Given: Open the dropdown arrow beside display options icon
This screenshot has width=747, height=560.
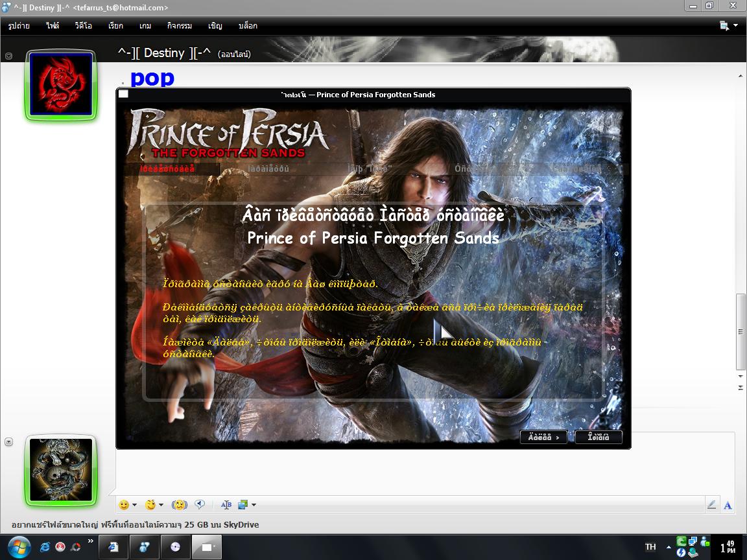Looking at the screenshot, I should [x=736, y=26].
